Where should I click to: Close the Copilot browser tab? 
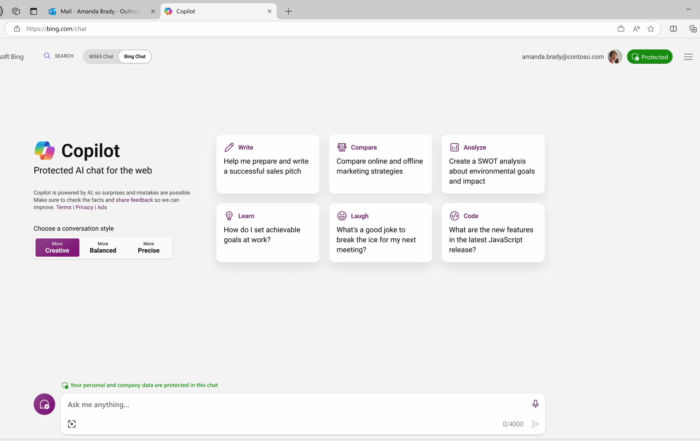click(269, 11)
